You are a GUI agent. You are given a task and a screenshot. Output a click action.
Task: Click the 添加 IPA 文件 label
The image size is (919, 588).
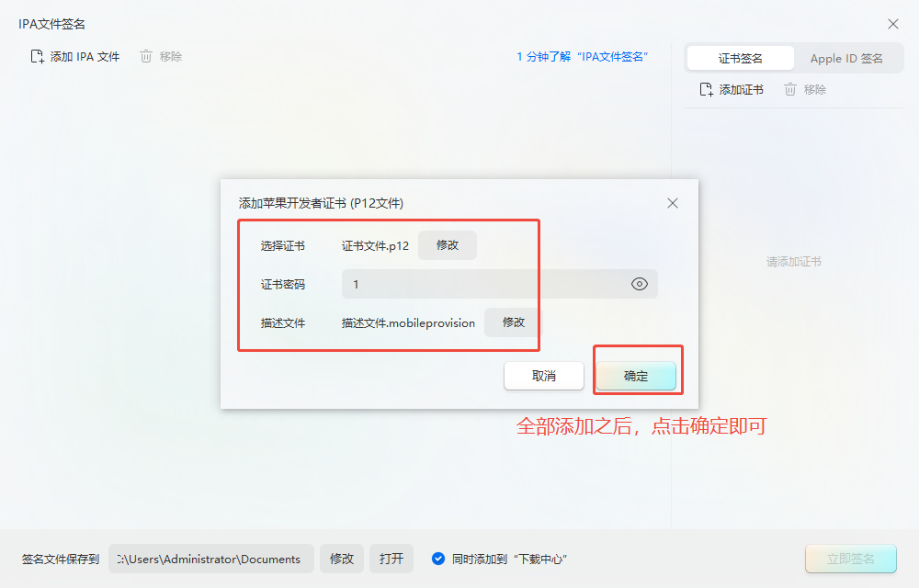(85, 57)
